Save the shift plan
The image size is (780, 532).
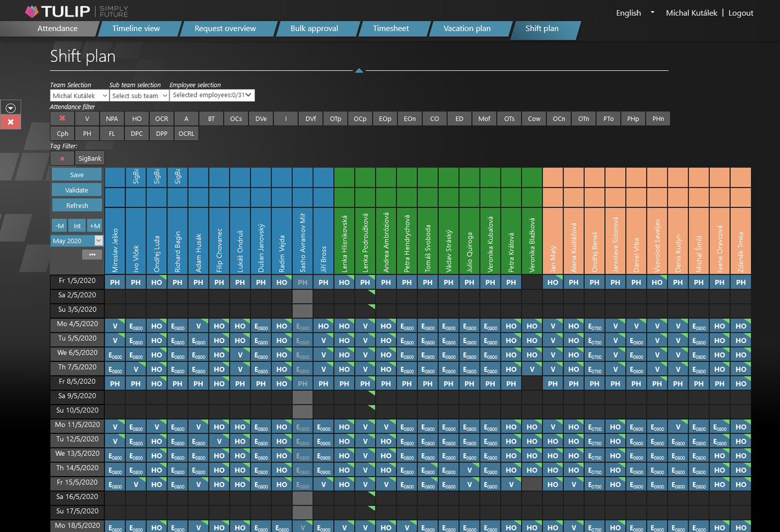pos(77,174)
